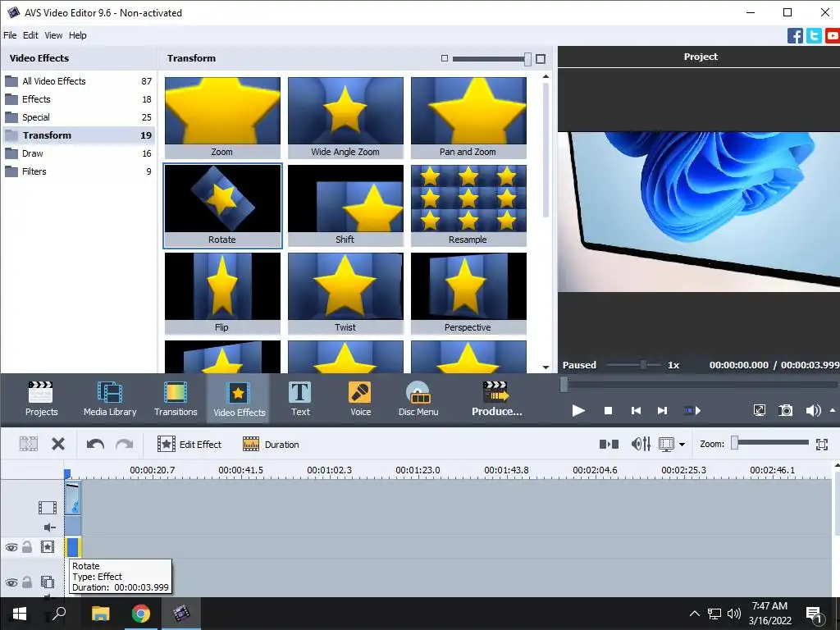Click the delete X on timeline toolbar

(58, 444)
